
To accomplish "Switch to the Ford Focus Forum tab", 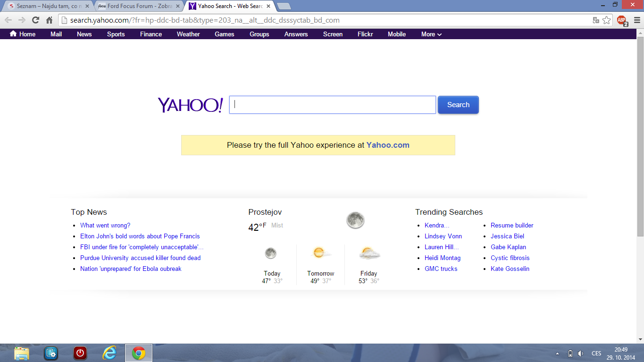I will 137,6.
